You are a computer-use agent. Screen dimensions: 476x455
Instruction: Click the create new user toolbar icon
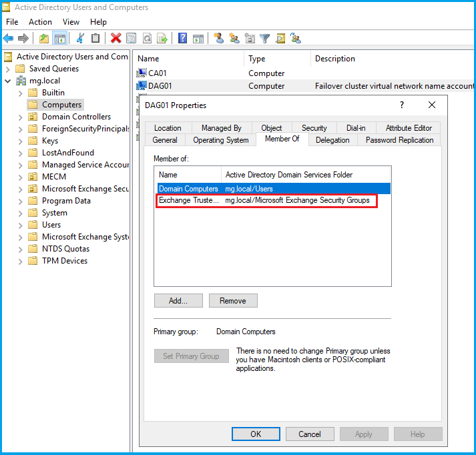[x=219, y=39]
